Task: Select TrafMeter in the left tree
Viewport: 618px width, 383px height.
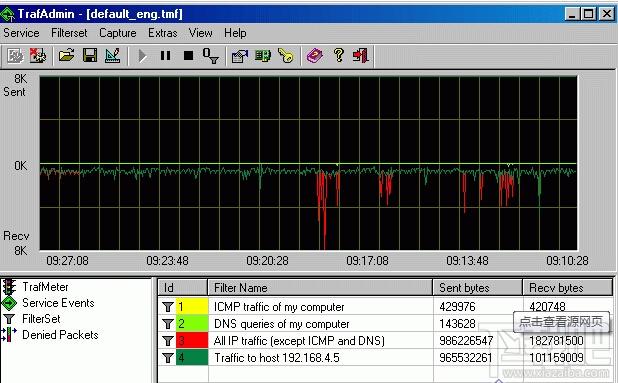Action: [45, 287]
